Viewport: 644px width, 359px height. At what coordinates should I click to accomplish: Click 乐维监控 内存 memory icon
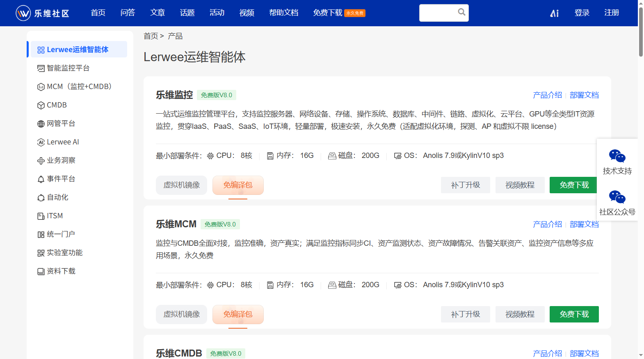(x=270, y=156)
